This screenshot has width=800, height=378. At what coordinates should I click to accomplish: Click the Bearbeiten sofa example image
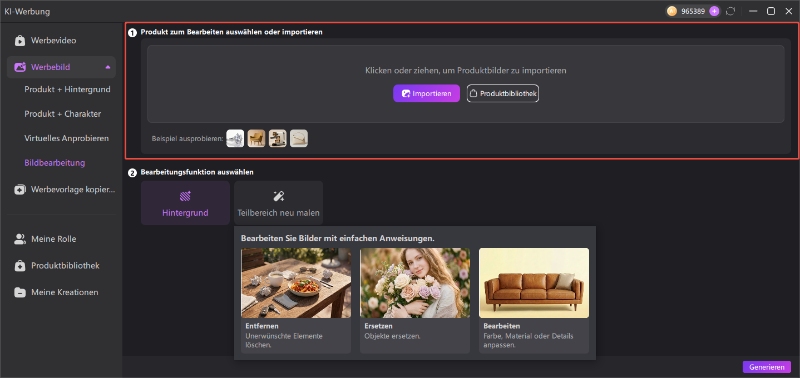pos(534,283)
